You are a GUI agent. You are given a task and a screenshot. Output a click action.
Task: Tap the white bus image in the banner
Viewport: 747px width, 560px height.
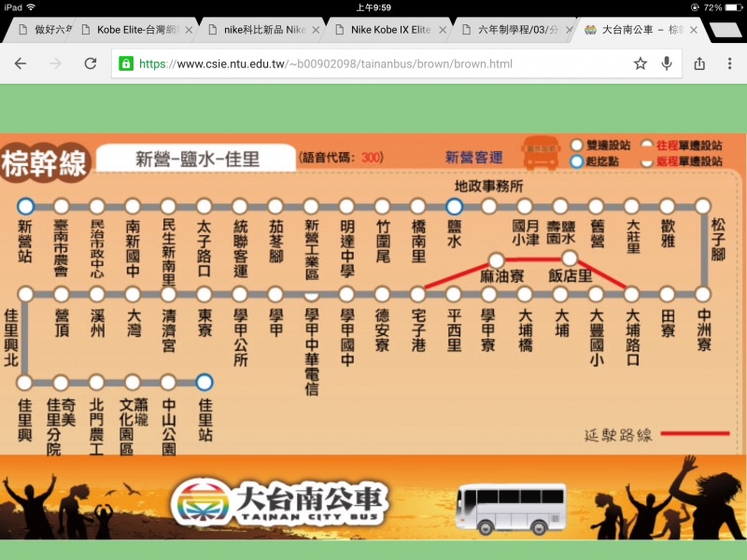tap(514, 505)
